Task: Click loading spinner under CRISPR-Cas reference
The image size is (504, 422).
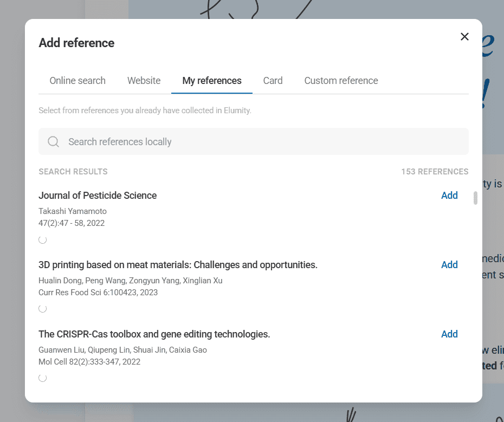Action: pyautogui.click(x=43, y=378)
